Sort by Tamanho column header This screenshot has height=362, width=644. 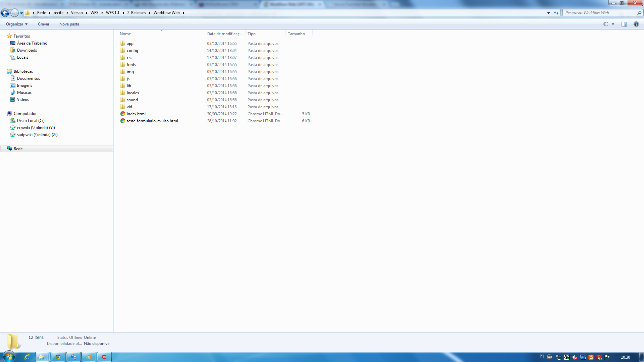(x=296, y=34)
